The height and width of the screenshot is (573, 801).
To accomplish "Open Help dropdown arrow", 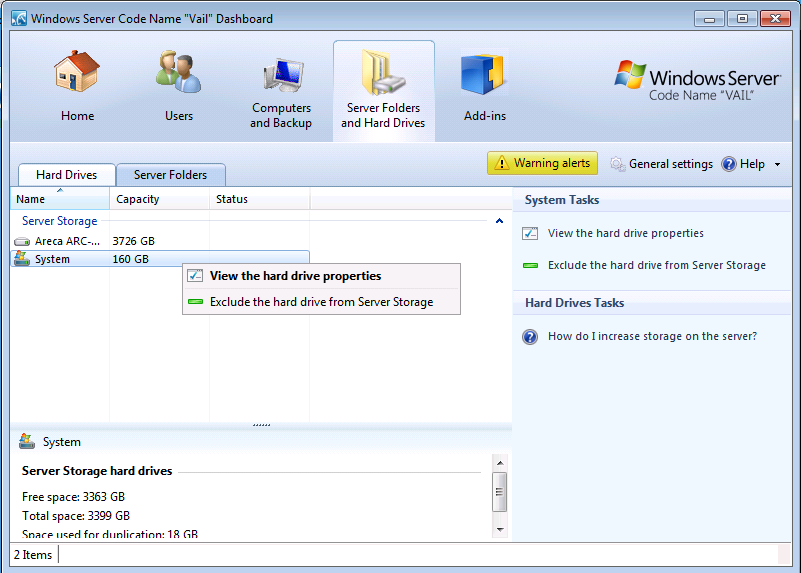I will [778, 164].
